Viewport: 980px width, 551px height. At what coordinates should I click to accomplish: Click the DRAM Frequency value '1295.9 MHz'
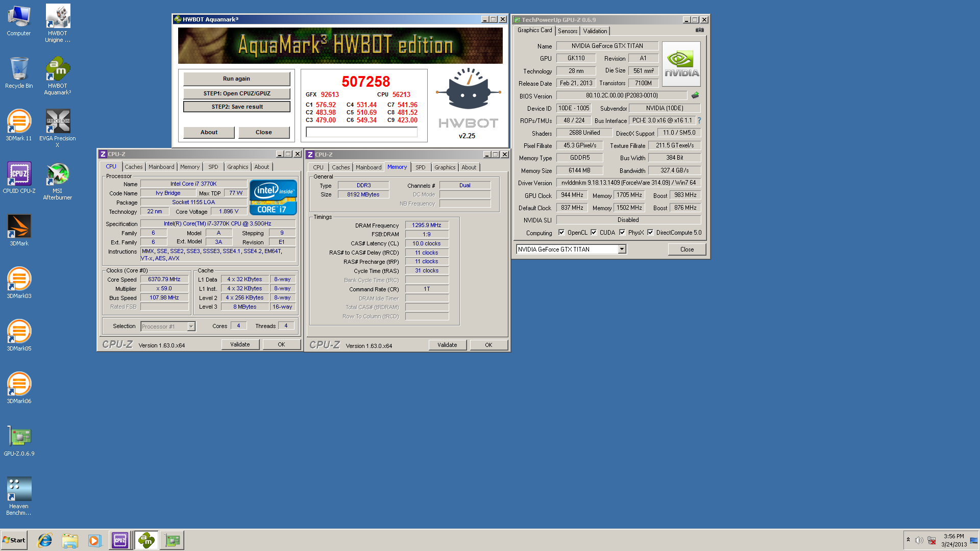click(x=427, y=225)
